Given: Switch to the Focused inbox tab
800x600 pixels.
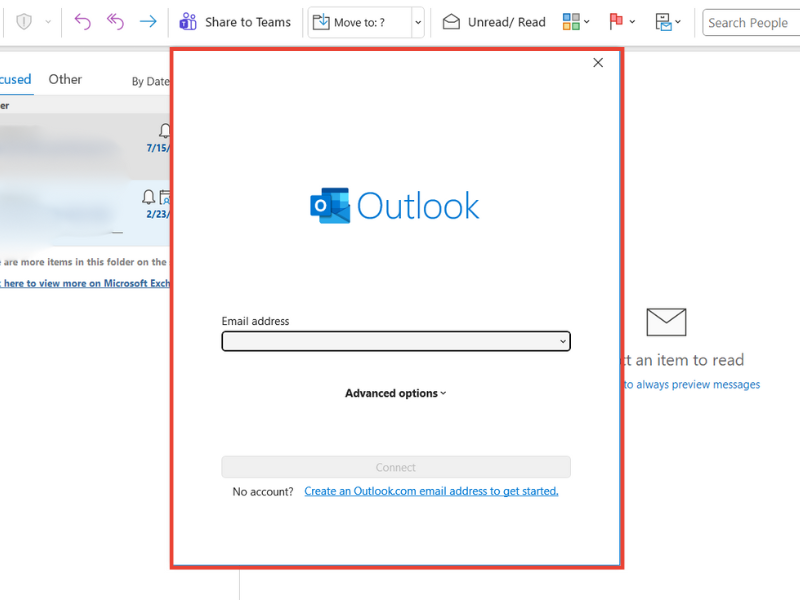Looking at the screenshot, I should pos(14,79).
